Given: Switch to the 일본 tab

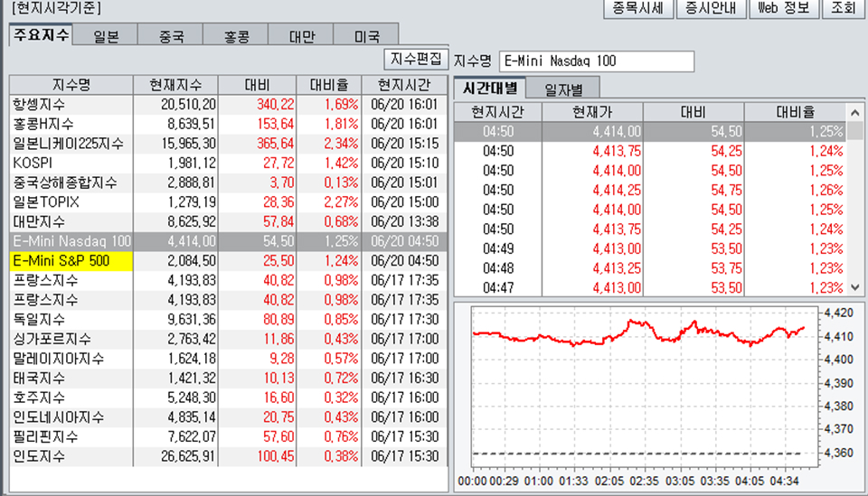Looking at the screenshot, I should [106, 36].
